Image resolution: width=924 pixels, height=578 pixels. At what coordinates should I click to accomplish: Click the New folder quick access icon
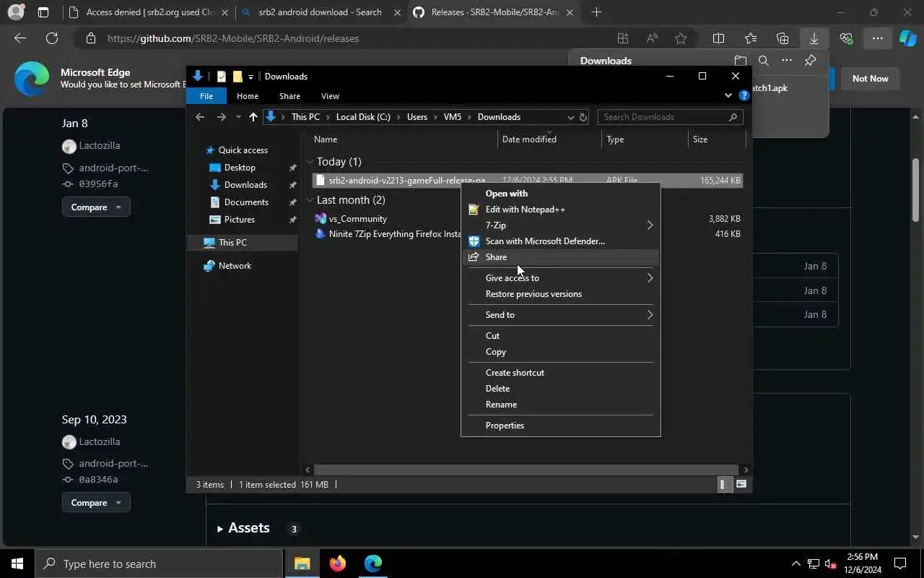pos(237,77)
